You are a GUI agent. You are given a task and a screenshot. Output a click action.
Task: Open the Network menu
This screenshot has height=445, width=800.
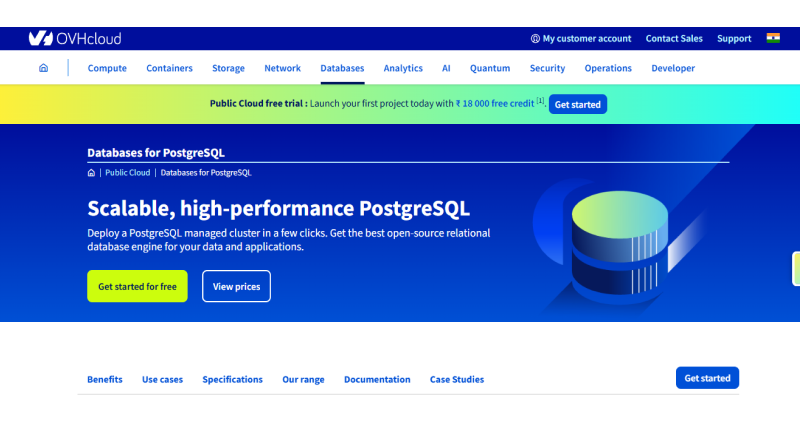(283, 68)
